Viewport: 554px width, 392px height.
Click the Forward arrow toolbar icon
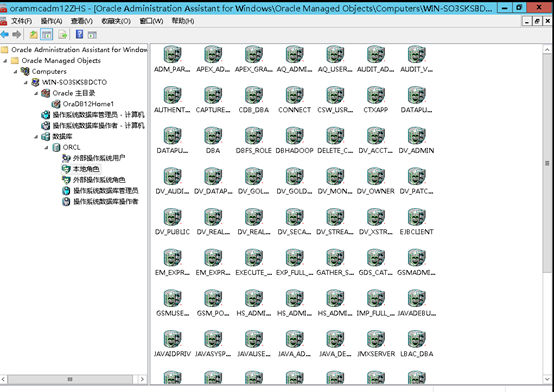pyautogui.click(x=16, y=35)
